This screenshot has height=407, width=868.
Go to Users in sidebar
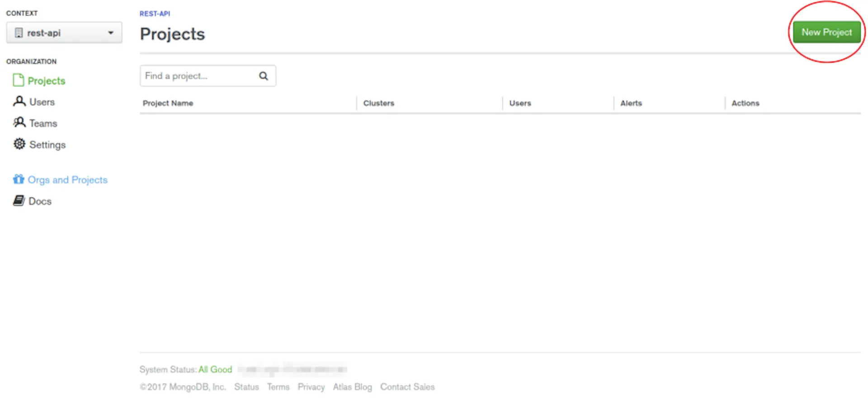(x=42, y=102)
